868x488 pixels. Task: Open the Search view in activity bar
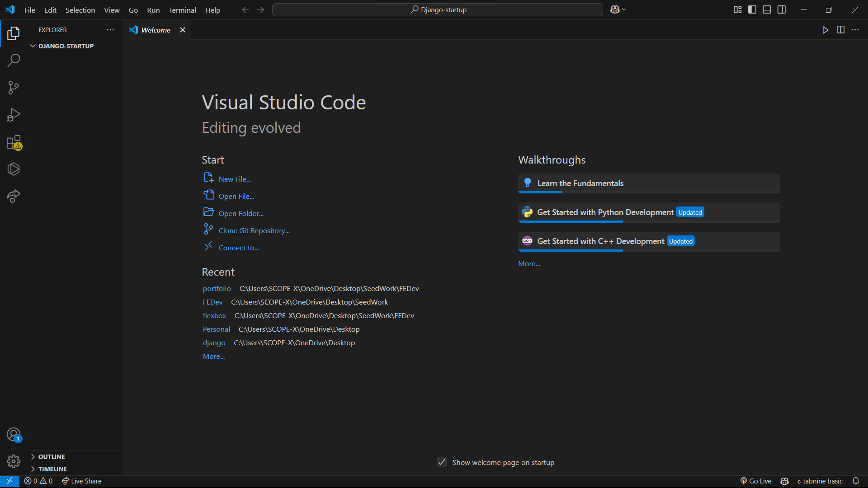[x=14, y=60]
